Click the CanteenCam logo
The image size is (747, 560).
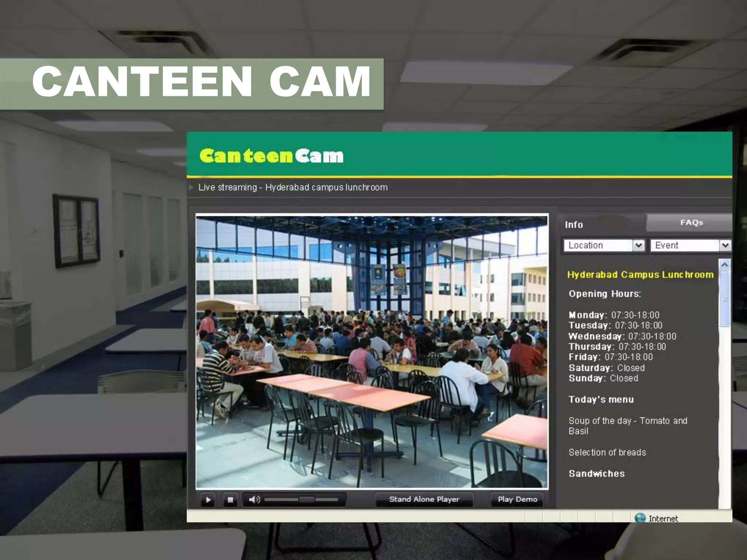(272, 156)
